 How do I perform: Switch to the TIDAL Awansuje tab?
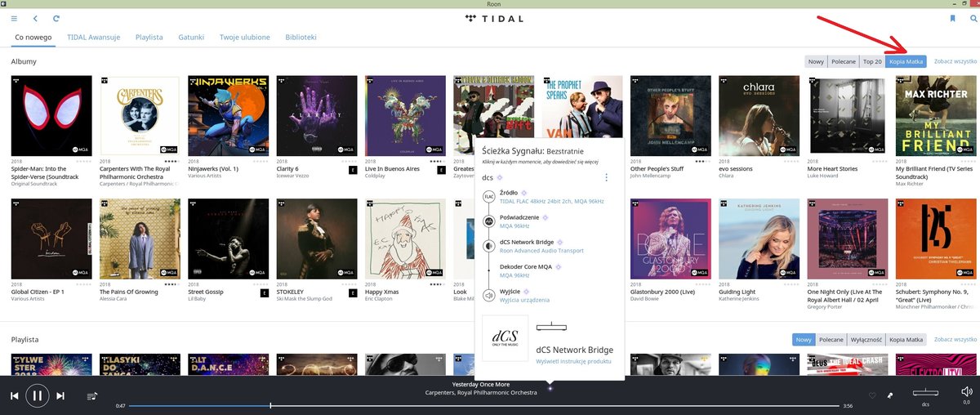[94, 37]
